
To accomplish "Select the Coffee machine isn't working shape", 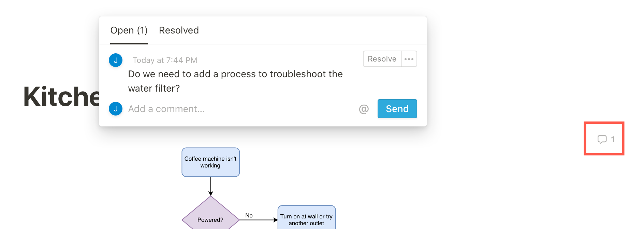I will (210, 162).
